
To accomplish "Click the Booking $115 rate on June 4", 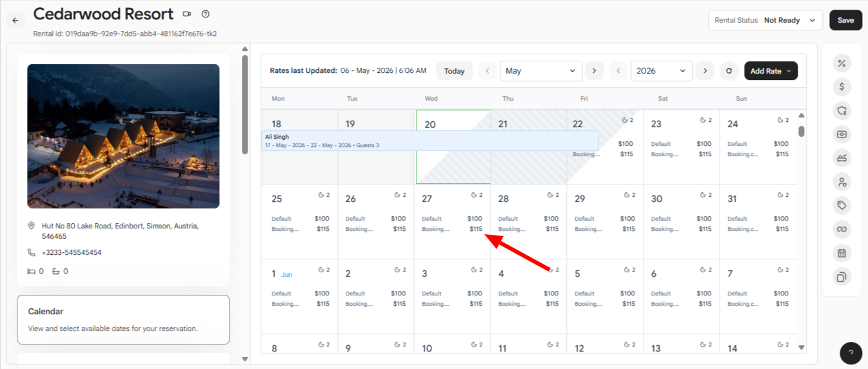I will pos(529,304).
